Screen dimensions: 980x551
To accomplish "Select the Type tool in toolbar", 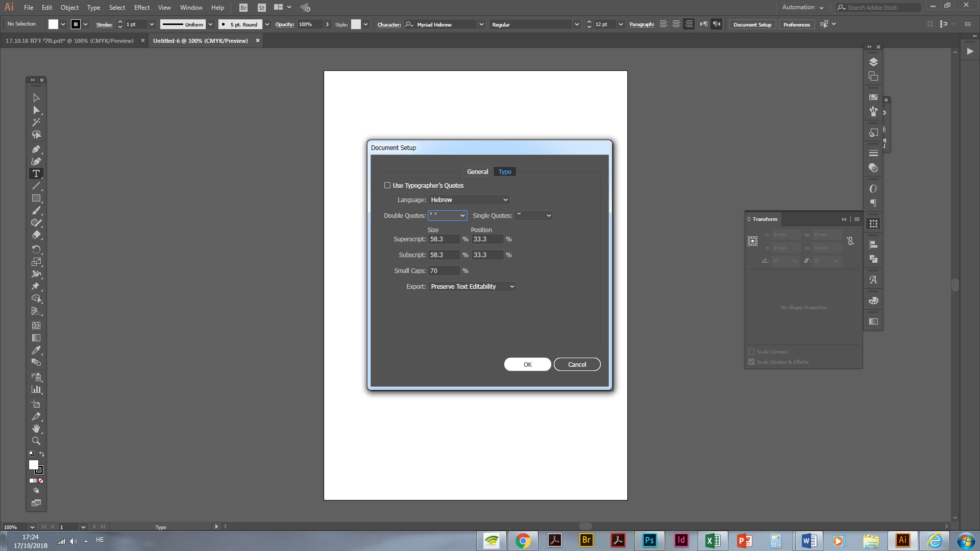I will 36,174.
